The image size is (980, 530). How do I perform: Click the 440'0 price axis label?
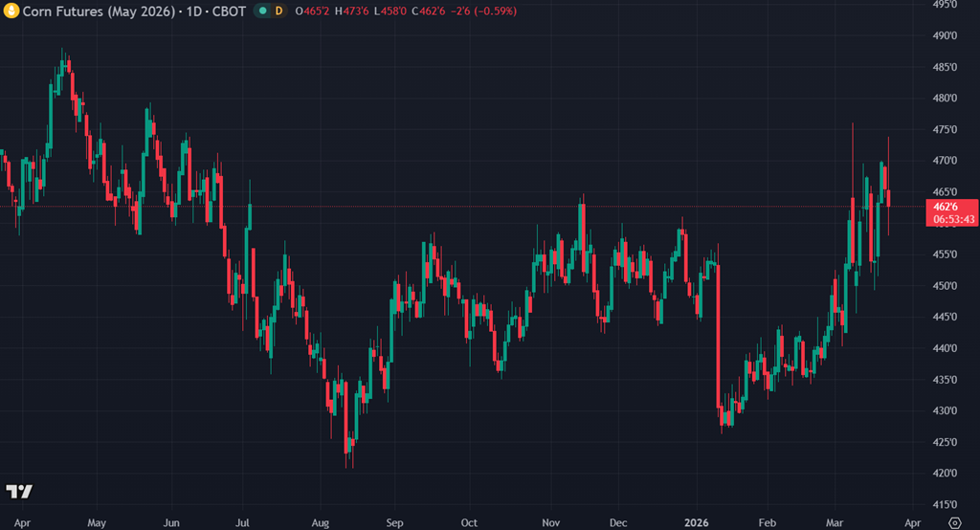point(945,348)
